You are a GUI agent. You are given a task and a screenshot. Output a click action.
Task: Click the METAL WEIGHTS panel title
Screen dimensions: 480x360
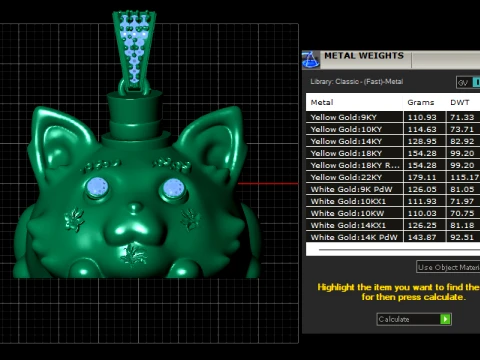coord(364,56)
